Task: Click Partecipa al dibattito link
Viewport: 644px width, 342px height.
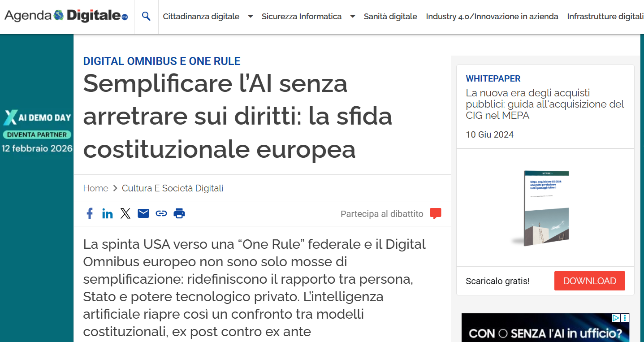Action: tap(382, 214)
